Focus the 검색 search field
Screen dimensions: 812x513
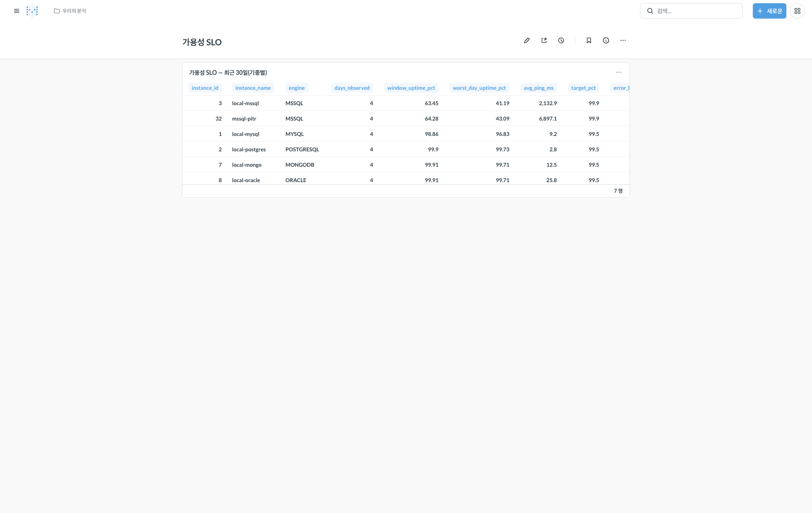coord(691,11)
